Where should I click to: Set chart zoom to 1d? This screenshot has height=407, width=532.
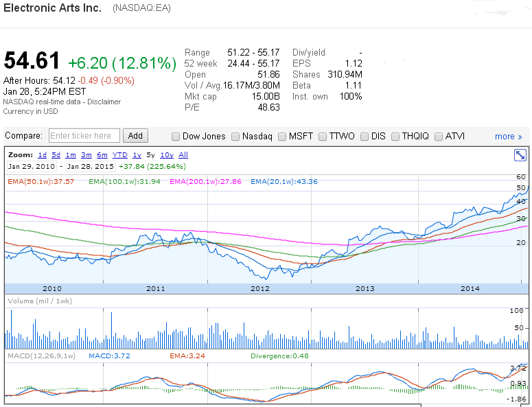(x=42, y=155)
